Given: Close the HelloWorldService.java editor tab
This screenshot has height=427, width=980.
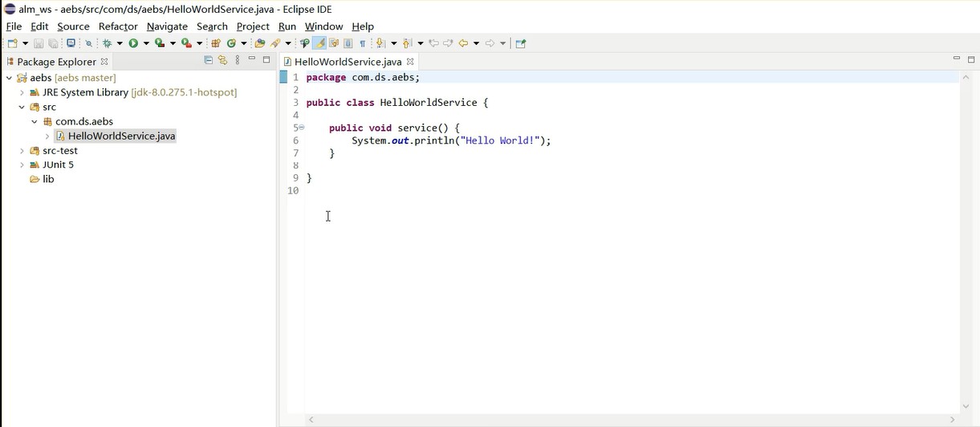Looking at the screenshot, I should pyautogui.click(x=410, y=62).
